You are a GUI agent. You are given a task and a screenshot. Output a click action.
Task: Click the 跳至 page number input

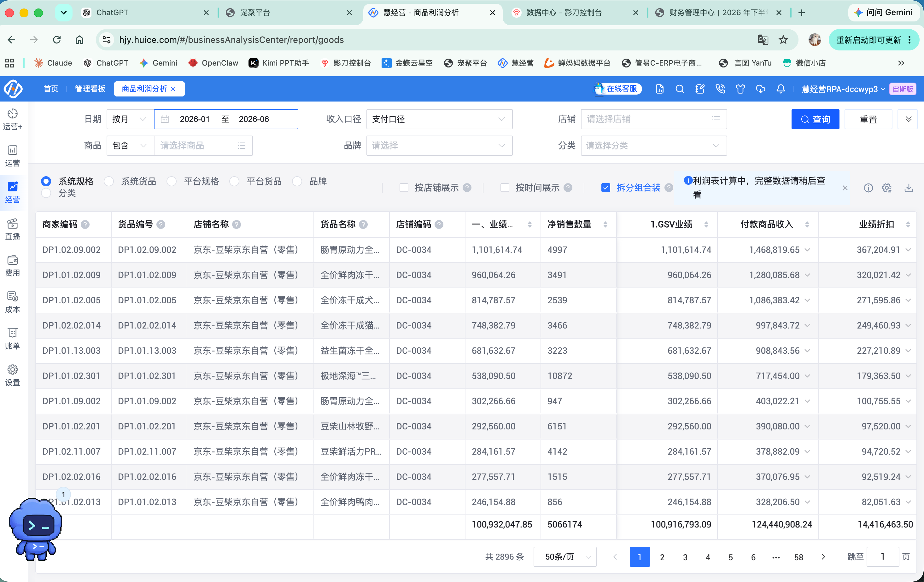coord(883,557)
